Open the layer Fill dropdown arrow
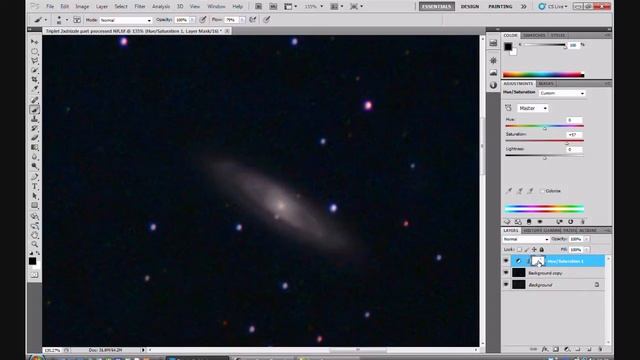The width and height of the screenshot is (640, 360). coord(587,249)
